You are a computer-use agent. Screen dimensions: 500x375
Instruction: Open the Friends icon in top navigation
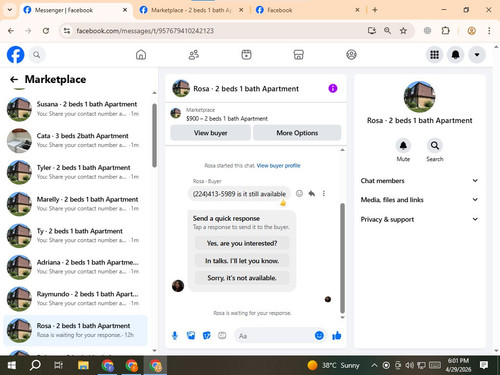tap(194, 55)
